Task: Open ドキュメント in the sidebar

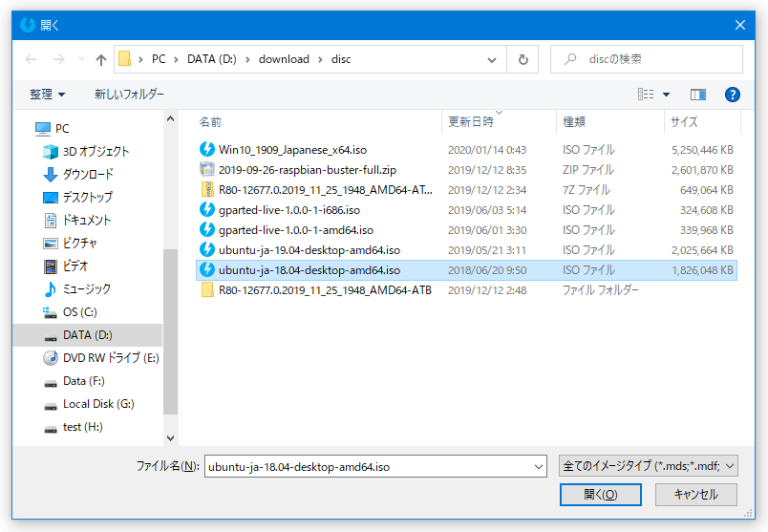Action: (x=77, y=220)
